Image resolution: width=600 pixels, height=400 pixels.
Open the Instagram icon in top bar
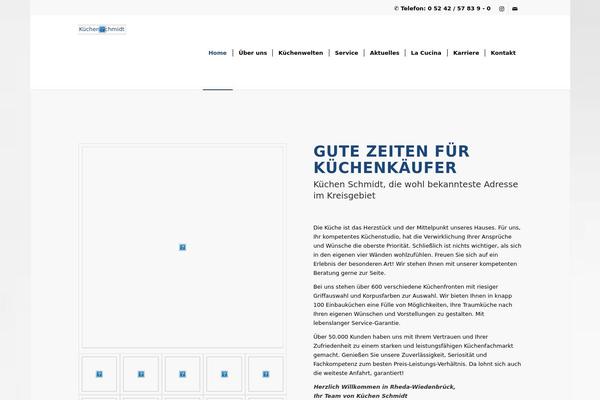click(x=502, y=8)
